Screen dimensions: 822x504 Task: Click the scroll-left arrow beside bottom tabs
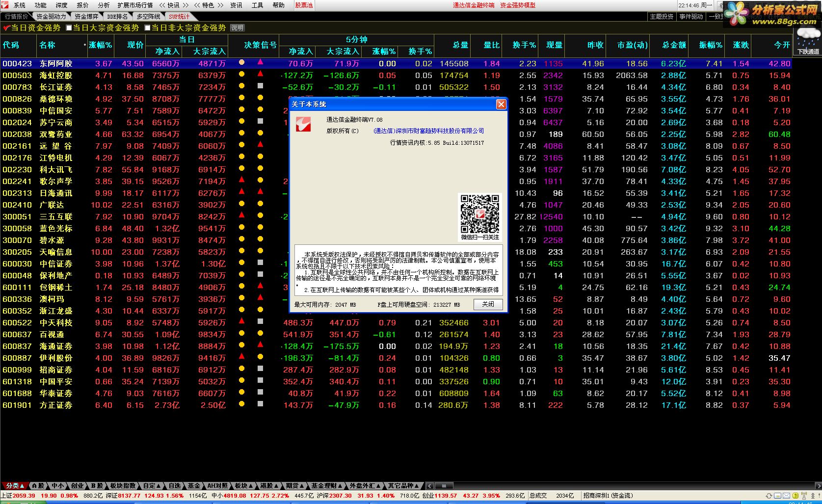coord(429,486)
